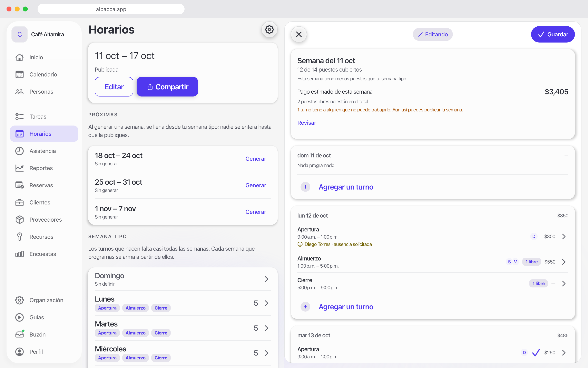Click the Perfil avatar icon
Viewport: 588px width, 368px height.
[x=19, y=352]
